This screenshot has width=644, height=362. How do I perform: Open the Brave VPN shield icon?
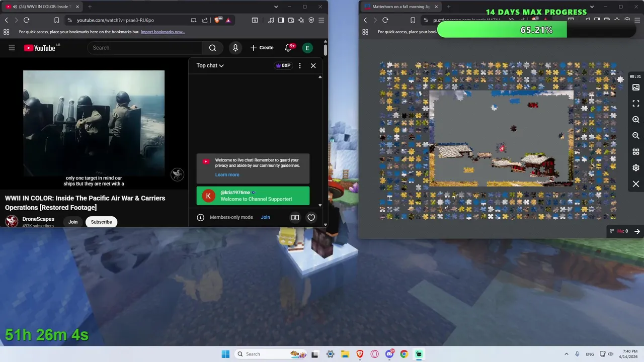point(311,20)
